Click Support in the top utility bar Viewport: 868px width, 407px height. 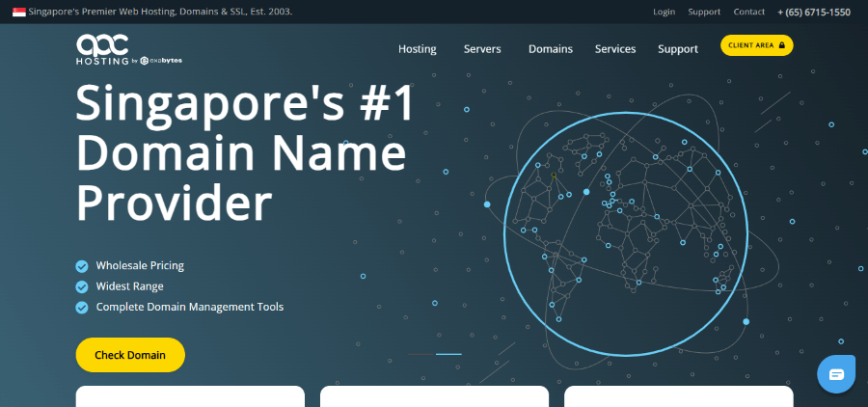coord(704,13)
